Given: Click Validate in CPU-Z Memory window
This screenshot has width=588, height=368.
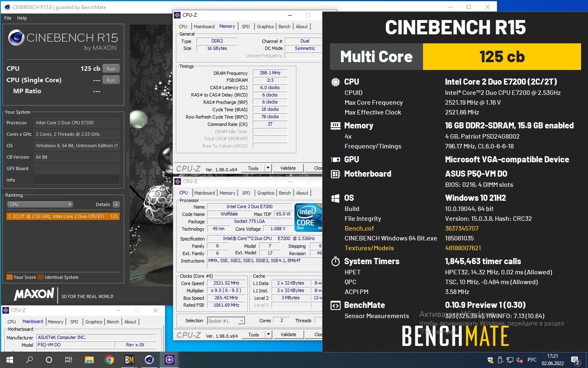Looking at the screenshot, I should click(x=288, y=168).
